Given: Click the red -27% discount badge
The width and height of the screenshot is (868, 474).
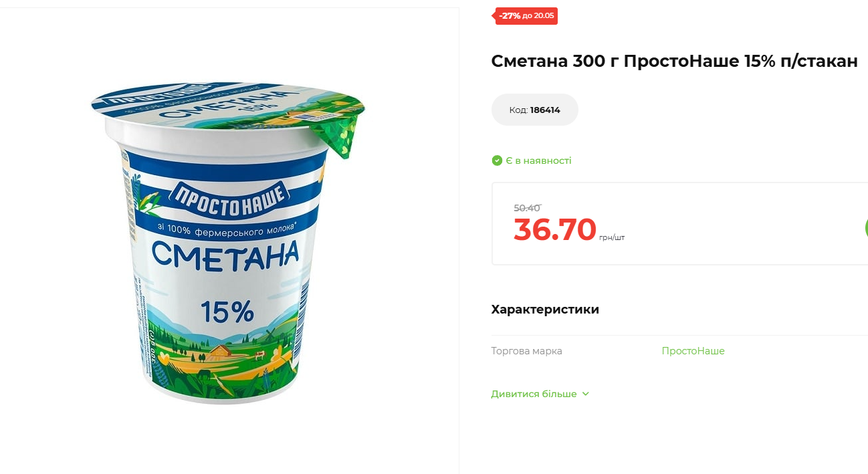Looking at the screenshot, I should [526, 16].
